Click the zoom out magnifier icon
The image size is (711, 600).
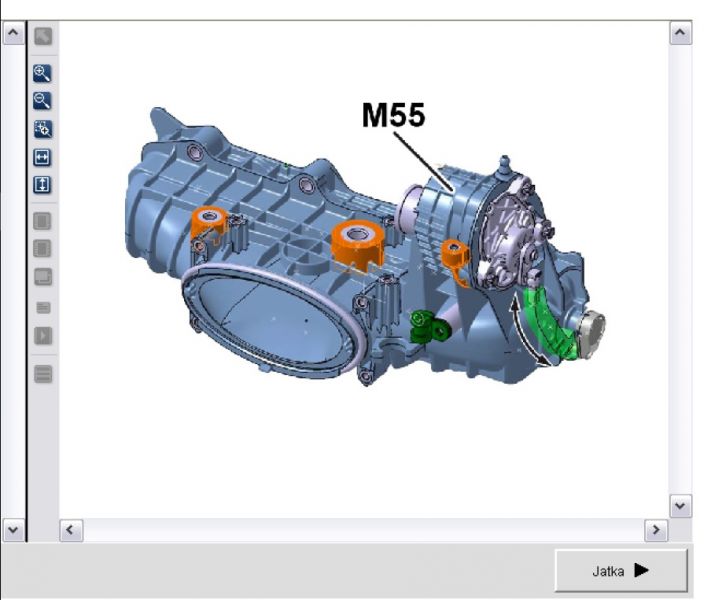pos(43,100)
